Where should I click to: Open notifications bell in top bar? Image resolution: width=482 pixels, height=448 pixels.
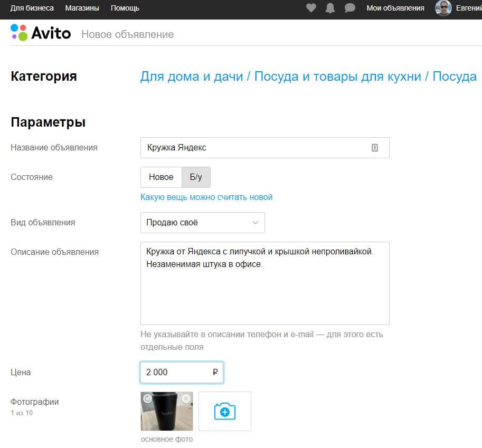click(330, 8)
